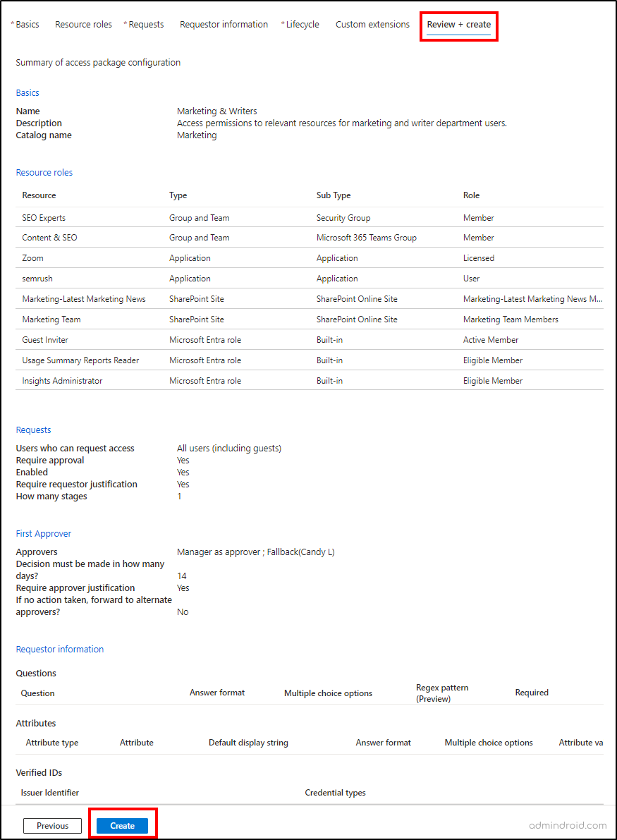Open the Basics section heading link
Image resolution: width=617 pixels, height=840 pixels.
click(x=27, y=92)
